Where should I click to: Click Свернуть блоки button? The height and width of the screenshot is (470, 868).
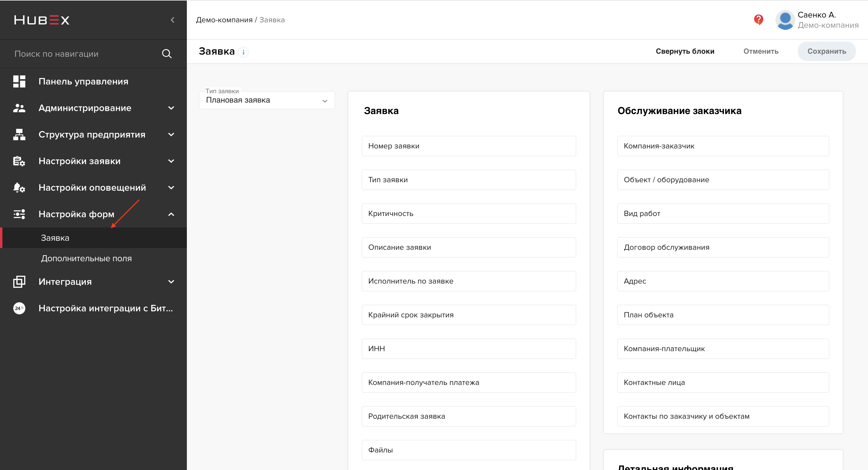(685, 51)
